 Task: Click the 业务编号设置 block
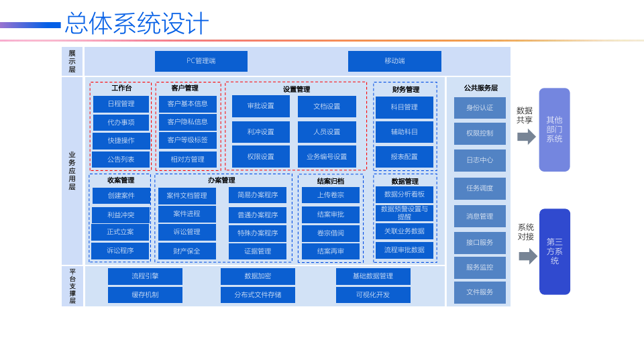pos(327,157)
